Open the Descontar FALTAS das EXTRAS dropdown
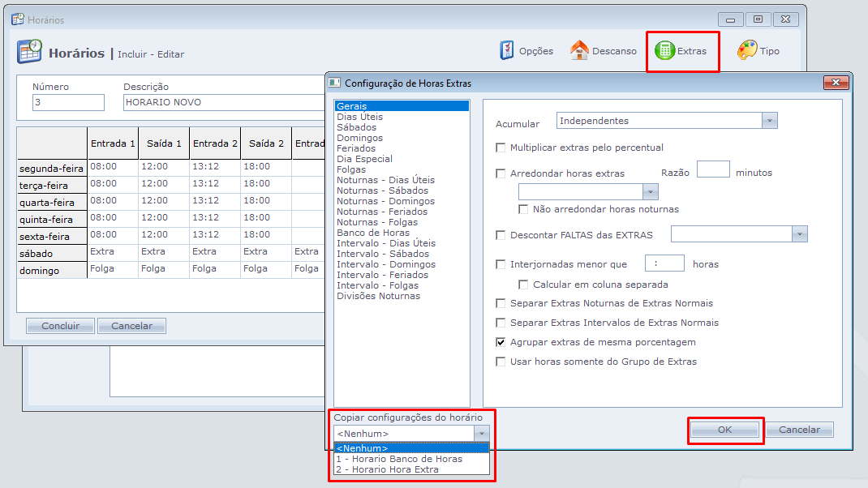This screenshot has width=868, height=488. (x=800, y=234)
